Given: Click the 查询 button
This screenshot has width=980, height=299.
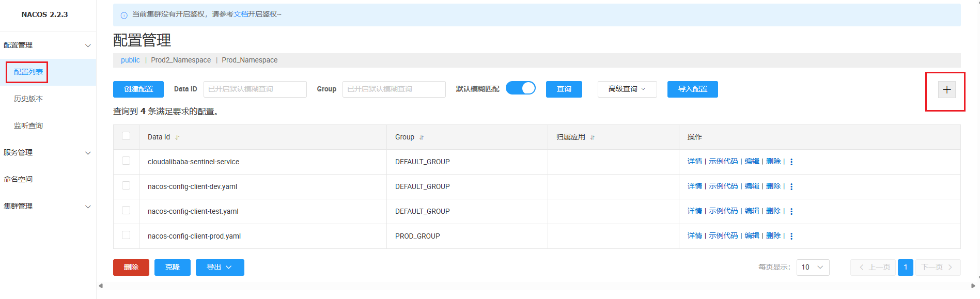Looking at the screenshot, I should click(564, 89).
